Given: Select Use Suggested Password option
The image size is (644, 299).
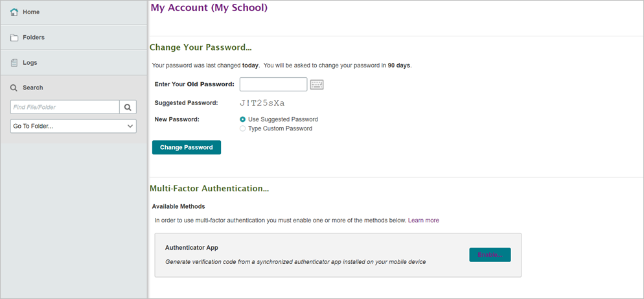Looking at the screenshot, I should pos(243,119).
